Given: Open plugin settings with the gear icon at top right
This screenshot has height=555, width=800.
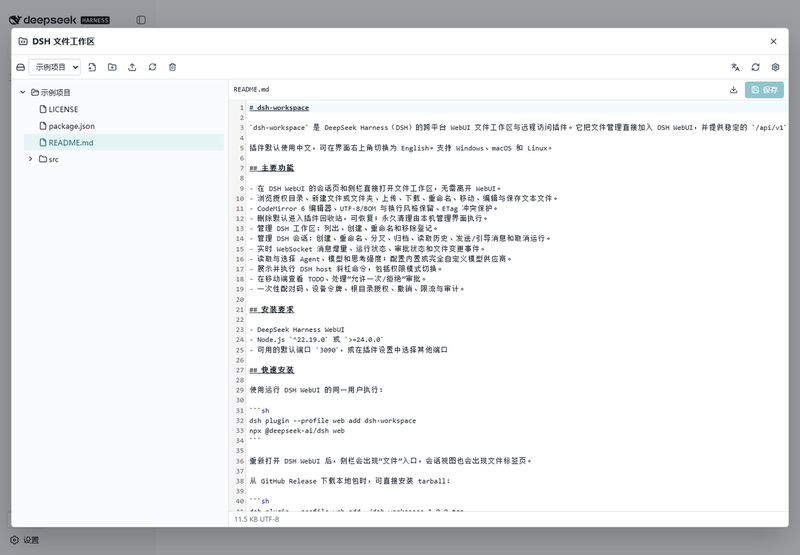Looking at the screenshot, I should pyautogui.click(x=776, y=67).
